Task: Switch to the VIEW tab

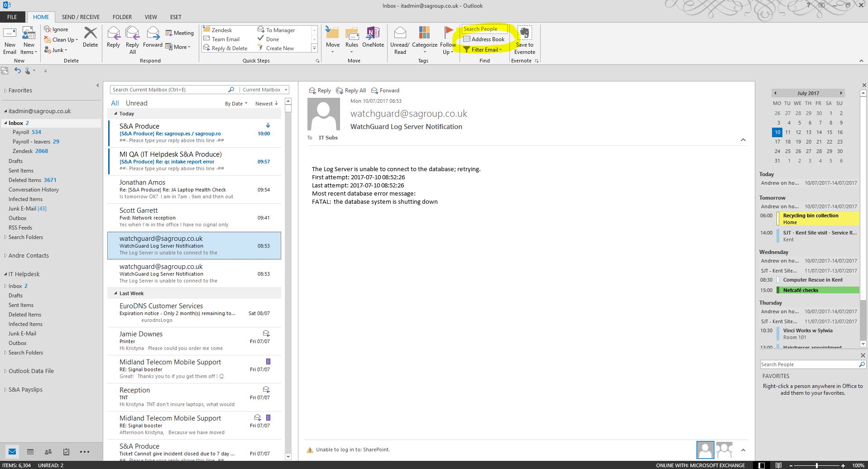Action: [x=151, y=17]
